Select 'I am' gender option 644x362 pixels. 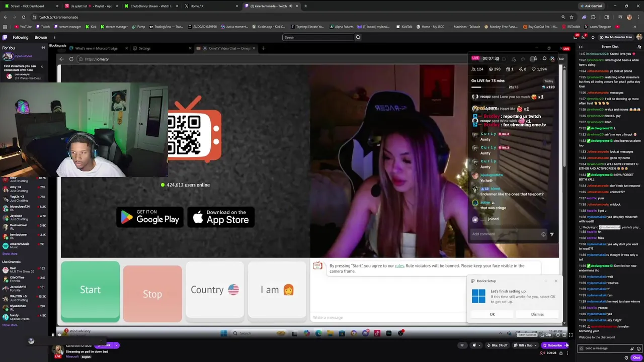tap(277, 290)
